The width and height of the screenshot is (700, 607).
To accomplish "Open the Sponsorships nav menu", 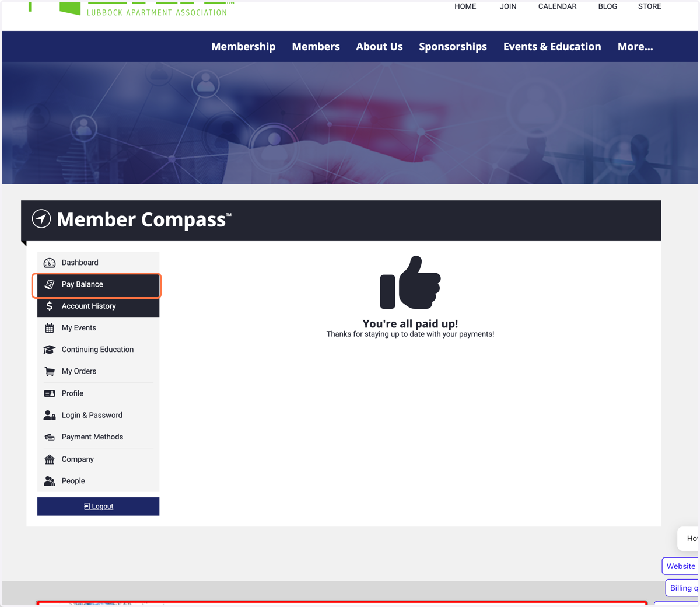I will [x=453, y=47].
